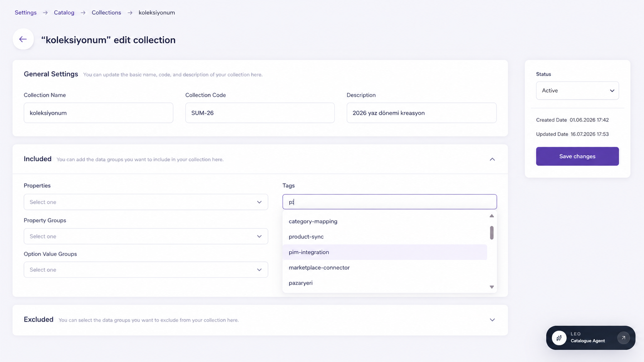This screenshot has width=644, height=362.
Task: Go to Settings breadcrumb
Action: pos(25,13)
